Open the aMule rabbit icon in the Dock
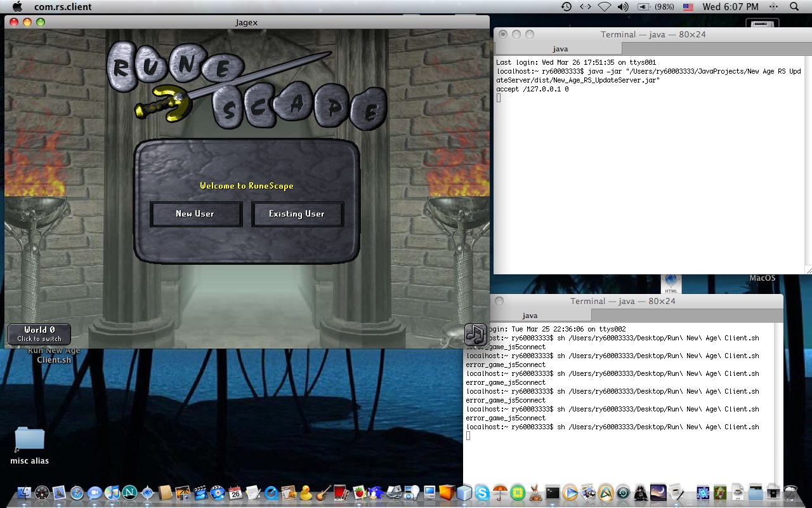This screenshot has width=812, height=508. pyautogui.click(x=535, y=493)
